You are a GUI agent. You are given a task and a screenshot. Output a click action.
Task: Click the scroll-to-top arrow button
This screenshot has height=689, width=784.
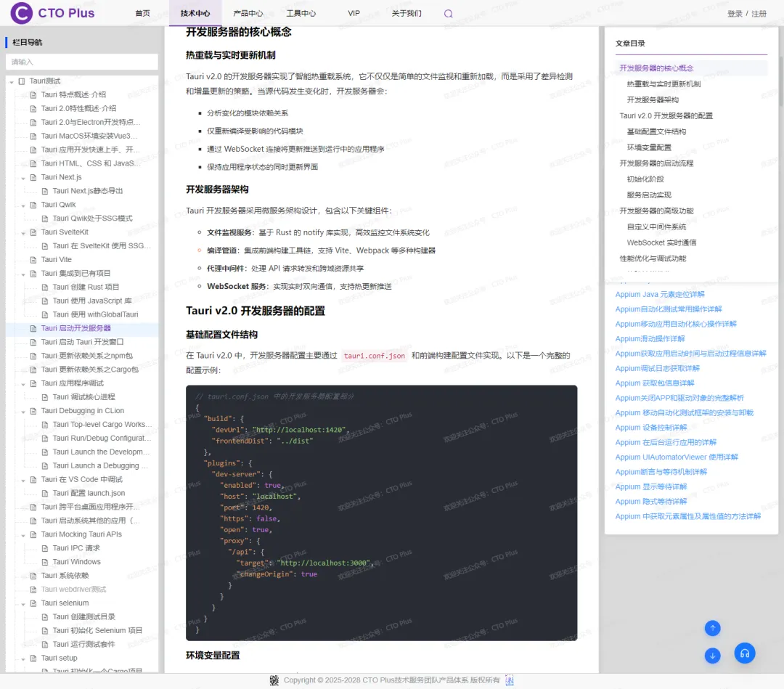[713, 628]
